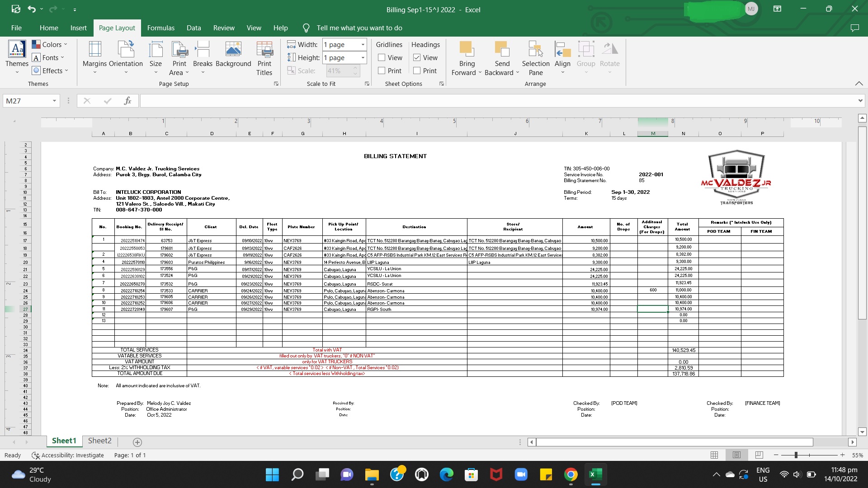
Task: Open Google Chrome from taskbar
Action: point(571,474)
